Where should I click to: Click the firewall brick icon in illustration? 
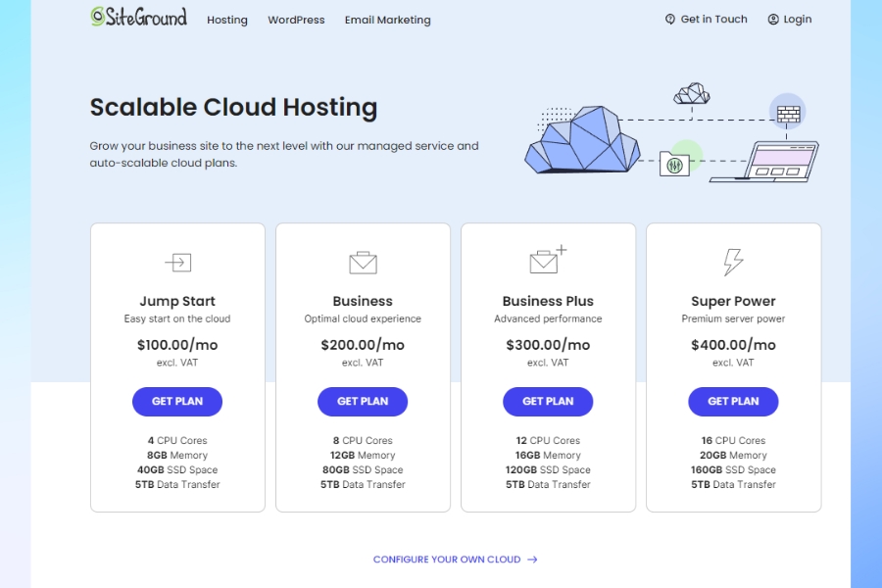[x=788, y=115]
